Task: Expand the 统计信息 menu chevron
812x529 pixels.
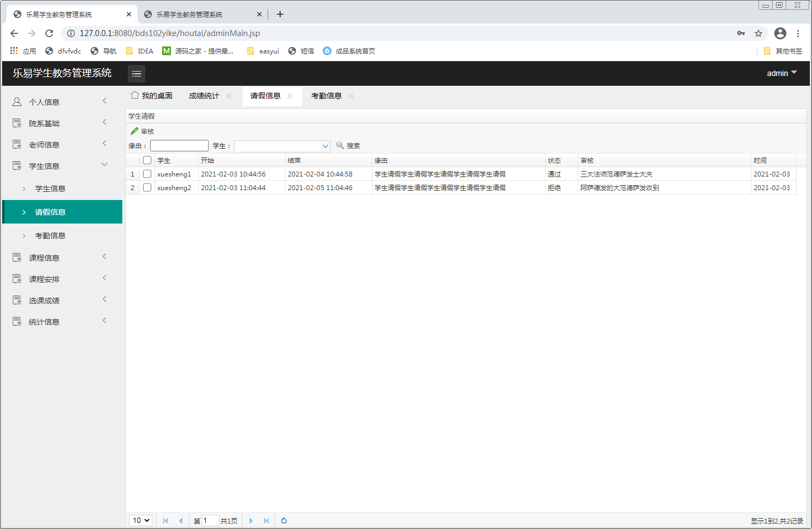Action: click(x=105, y=320)
